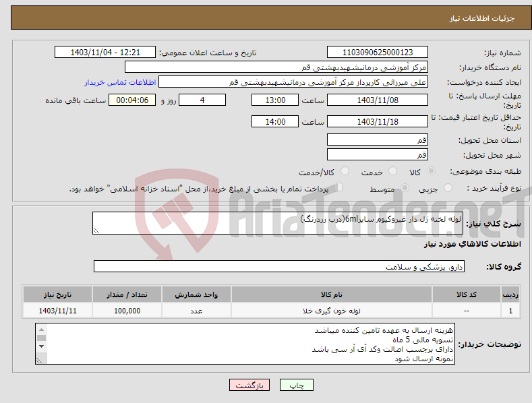Click the buyer notes scrollbar thumb

(41, 338)
